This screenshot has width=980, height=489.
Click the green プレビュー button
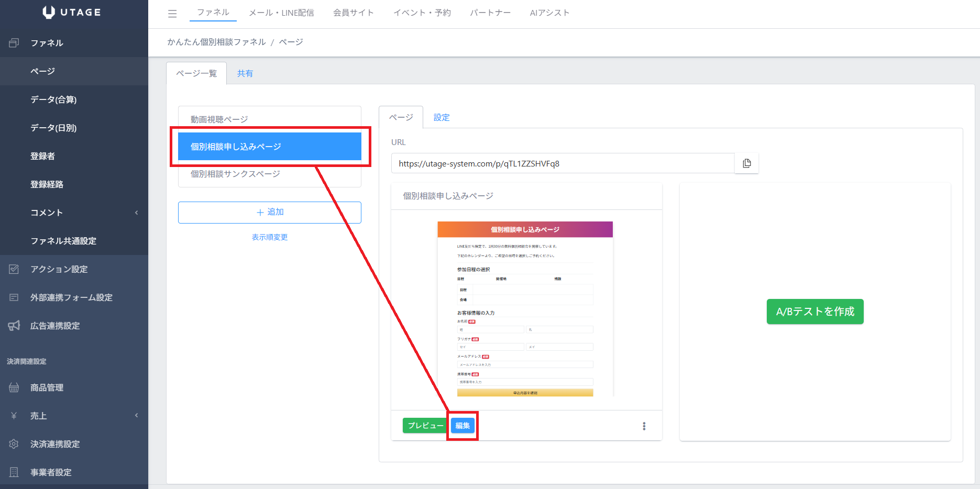pos(425,426)
